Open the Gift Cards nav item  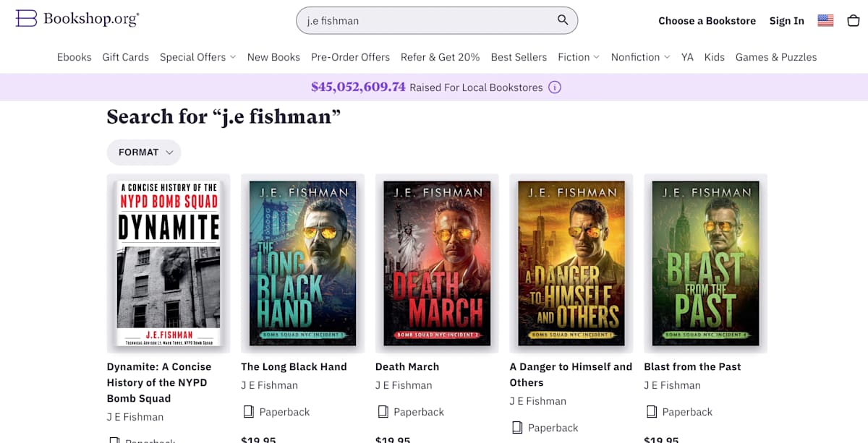[x=126, y=57]
